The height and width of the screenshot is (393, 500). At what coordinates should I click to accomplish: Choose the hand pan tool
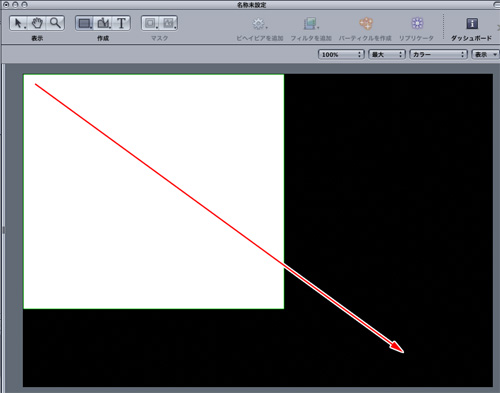[x=37, y=23]
